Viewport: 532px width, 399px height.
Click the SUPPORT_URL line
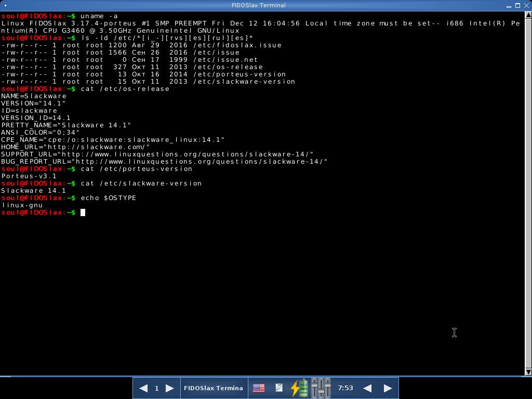157,154
